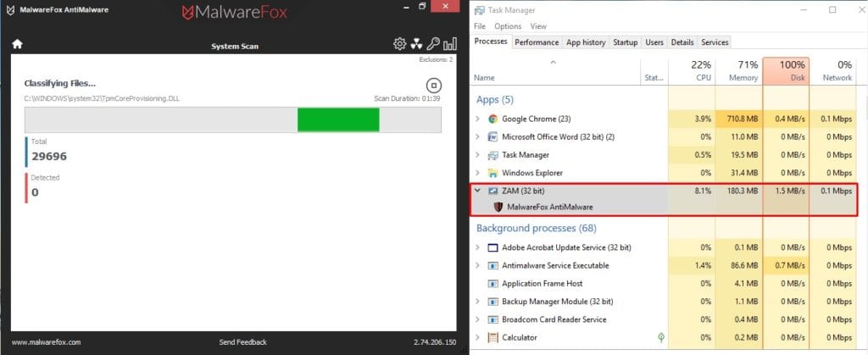
Task: Sort by Disk column header
Action: point(786,71)
